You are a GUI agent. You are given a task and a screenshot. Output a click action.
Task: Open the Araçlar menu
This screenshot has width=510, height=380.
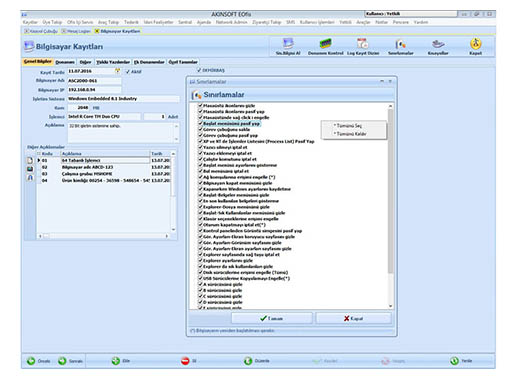(363, 22)
